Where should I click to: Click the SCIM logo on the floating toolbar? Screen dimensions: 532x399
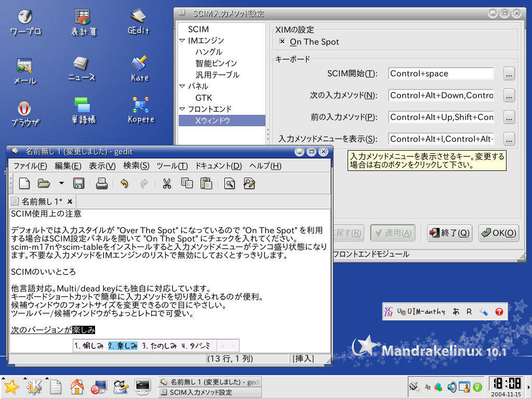tap(389, 312)
